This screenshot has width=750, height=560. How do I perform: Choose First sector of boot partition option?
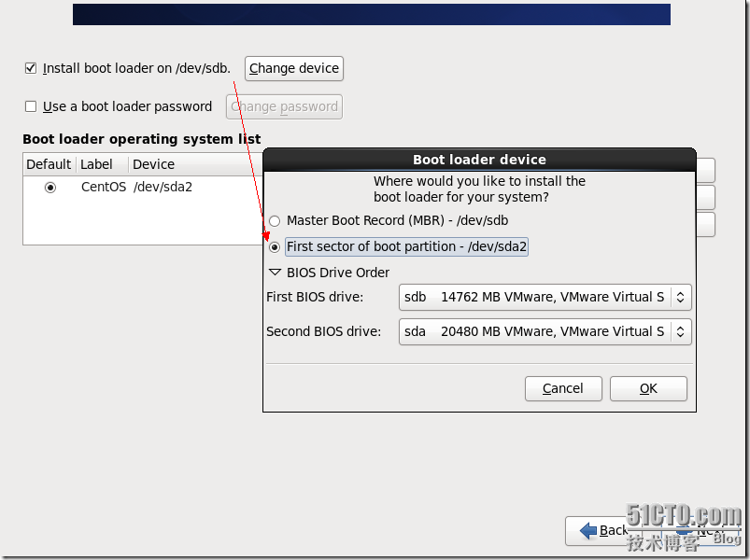tap(275, 247)
